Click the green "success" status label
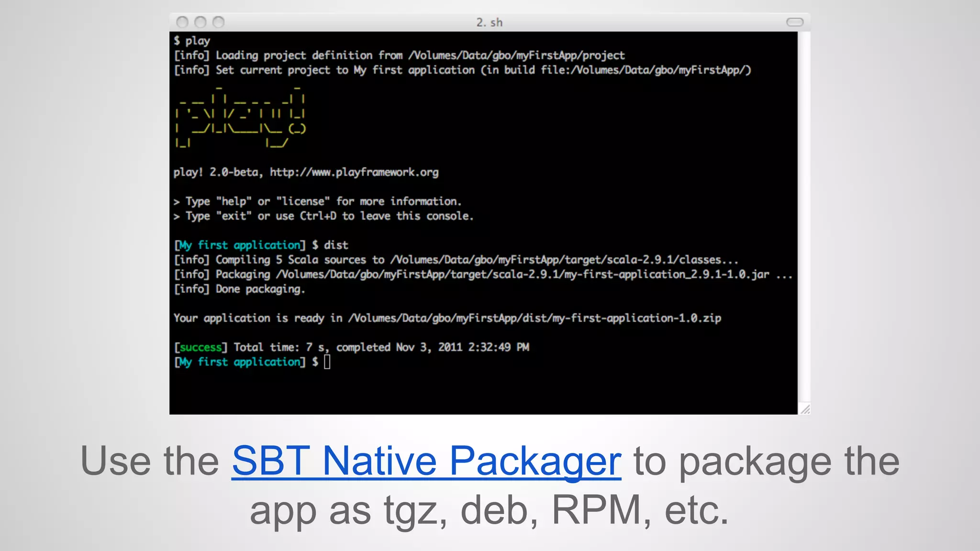Image resolution: width=980 pixels, height=551 pixels. coord(200,347)
